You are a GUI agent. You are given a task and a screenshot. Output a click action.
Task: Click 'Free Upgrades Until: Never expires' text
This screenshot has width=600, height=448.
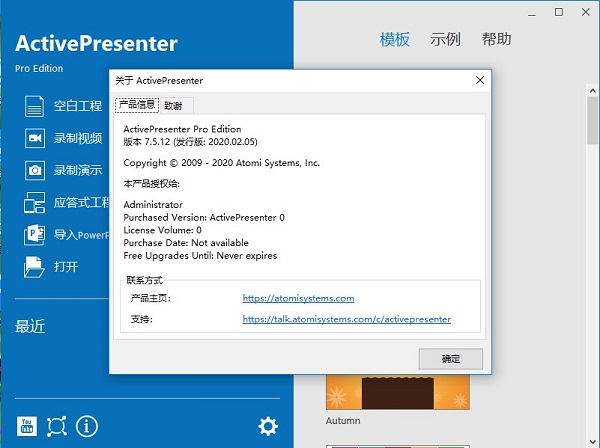click(x=200, y=256)
